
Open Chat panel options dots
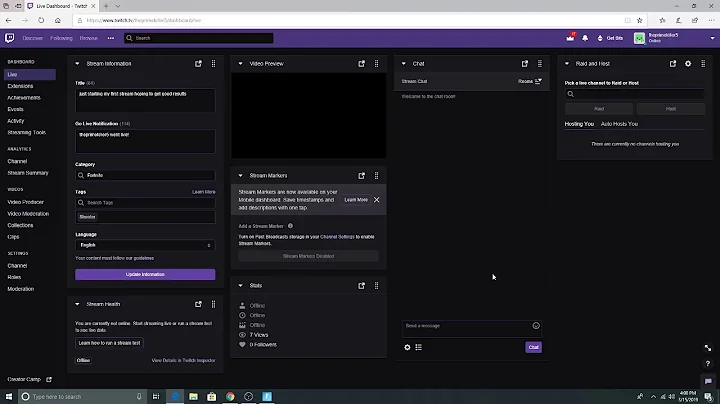pyautogui.click(x=540, y=63)
